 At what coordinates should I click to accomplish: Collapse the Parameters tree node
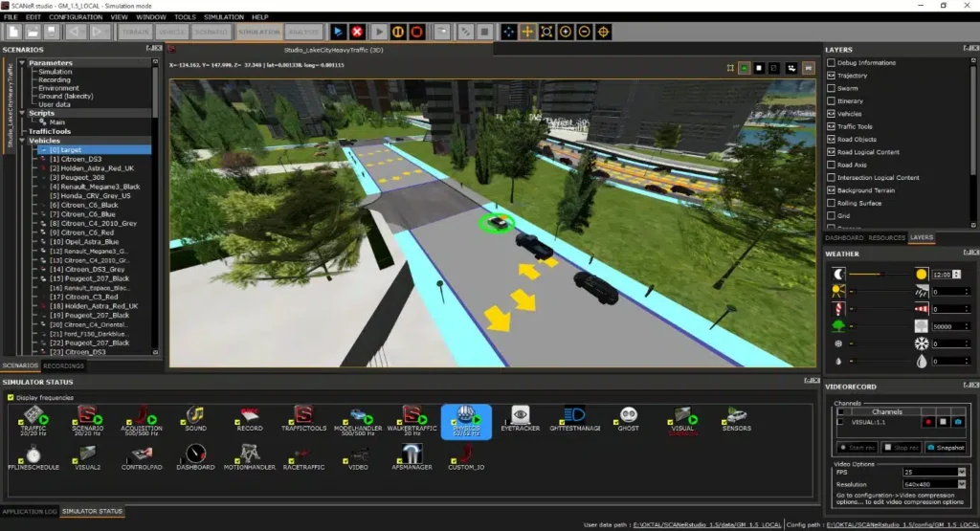pyautogui.click(x=22, y=62)
